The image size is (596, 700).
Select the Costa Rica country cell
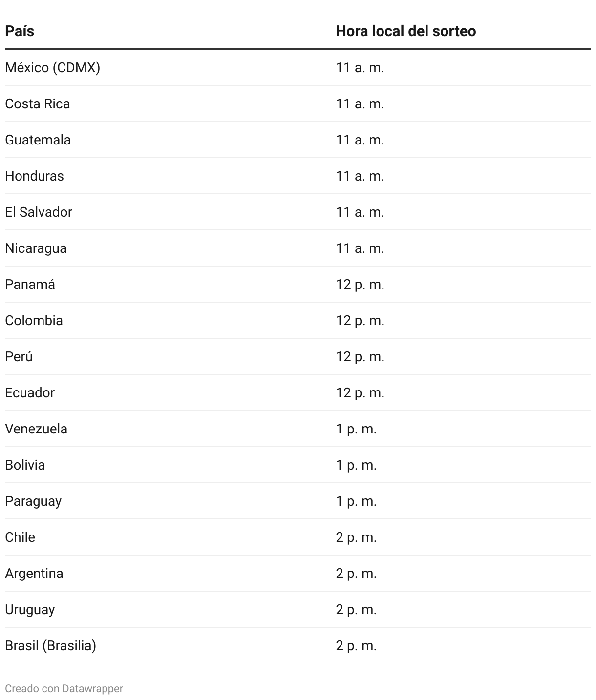[x=38, y=103]
